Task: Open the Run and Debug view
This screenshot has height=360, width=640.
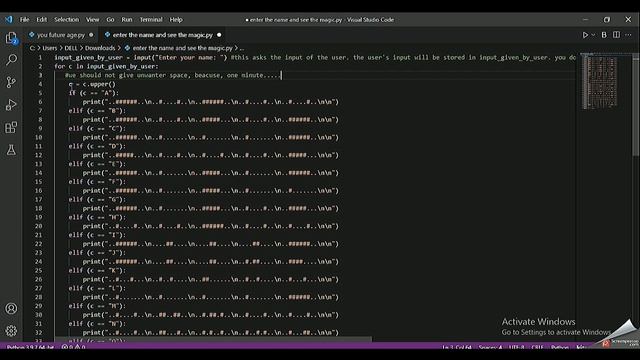Action: pyautogui.click(x=11, y=105)
